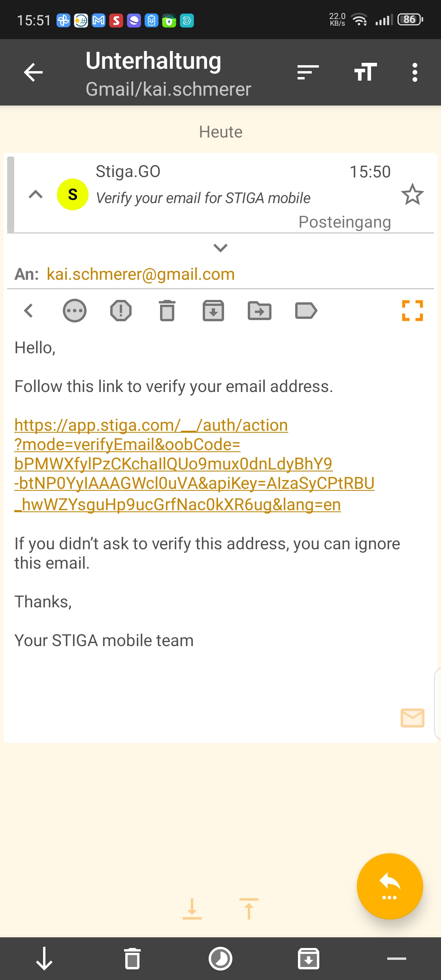Delete message via toolbar trash icon
The width and height of the screenshot is (441, 980).
point(167,311)
